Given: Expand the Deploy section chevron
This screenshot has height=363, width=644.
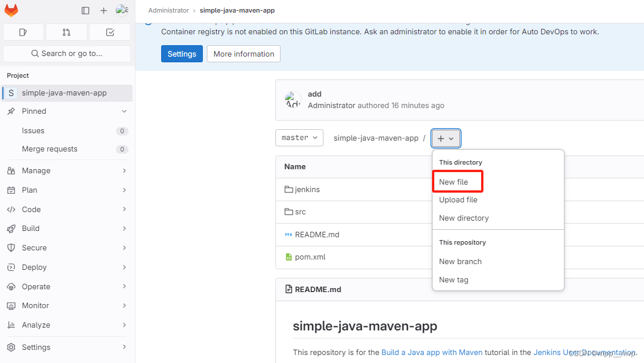Looking at the screenshot, I should [124, 267].
